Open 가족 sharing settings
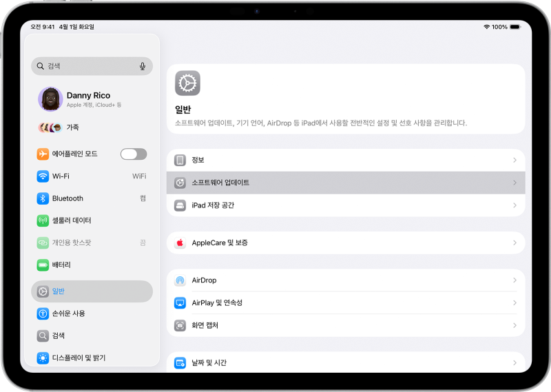 (92, 127)
